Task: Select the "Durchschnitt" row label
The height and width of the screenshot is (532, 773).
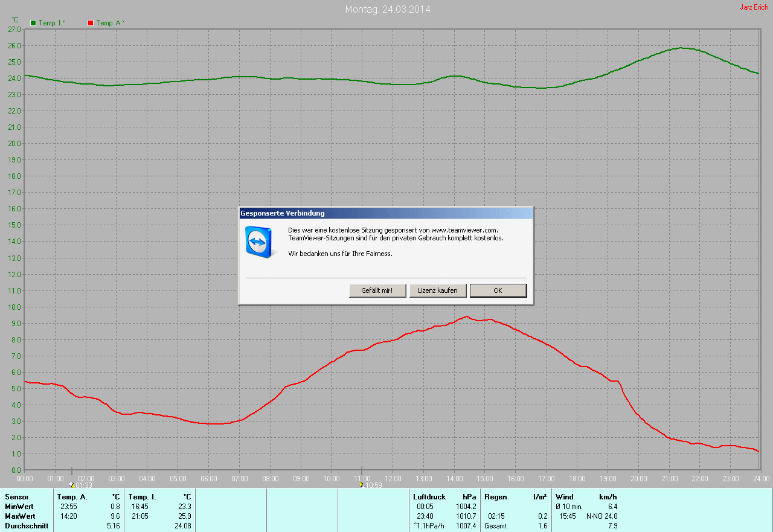Action: [27, 526]
